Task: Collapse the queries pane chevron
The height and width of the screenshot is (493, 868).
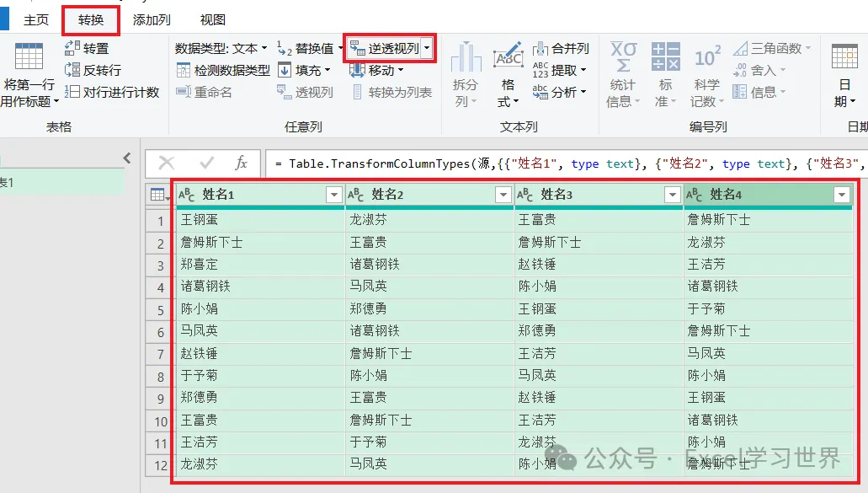Action: [127, 158]
